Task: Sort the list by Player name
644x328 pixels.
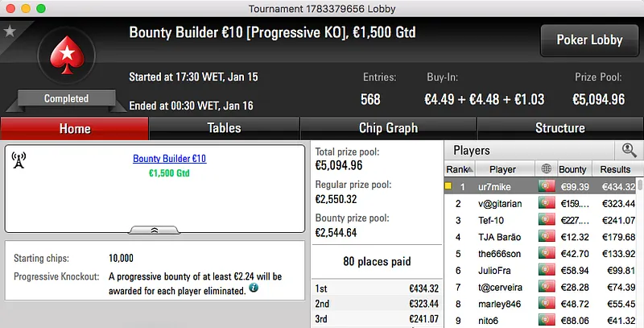Action: point(503,169)
